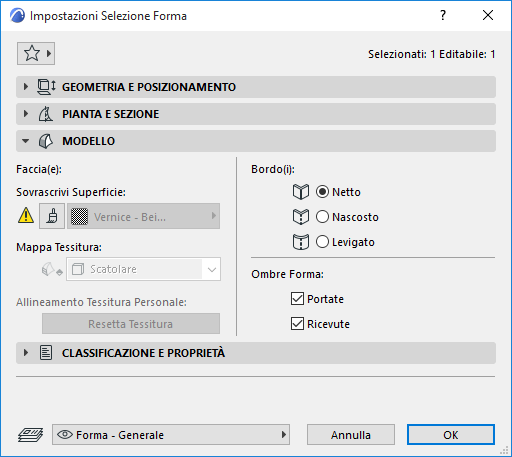Click the Faccia(e): label
Image resolution: width=512 pixels, height=457 pixels.
tap(39, 169)
